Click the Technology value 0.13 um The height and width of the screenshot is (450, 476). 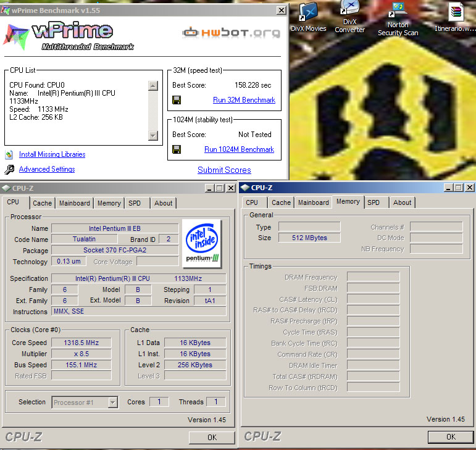click(x=69, y=261)
